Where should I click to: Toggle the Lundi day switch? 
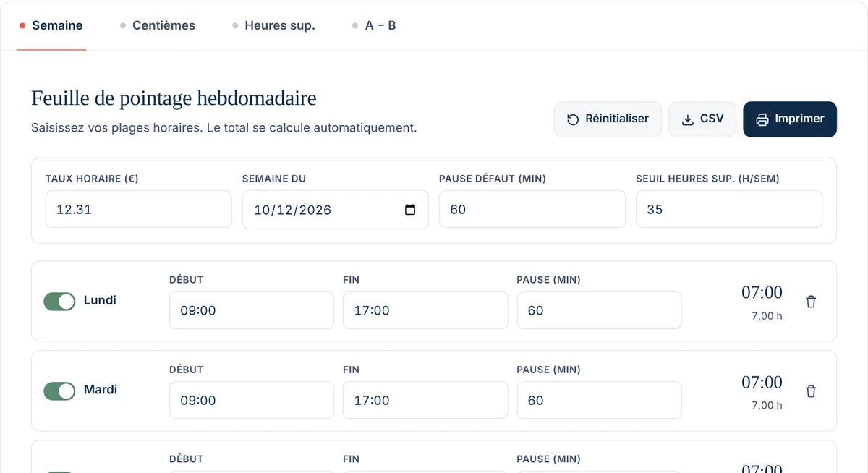pyautogui.click(x=59, y=302)
